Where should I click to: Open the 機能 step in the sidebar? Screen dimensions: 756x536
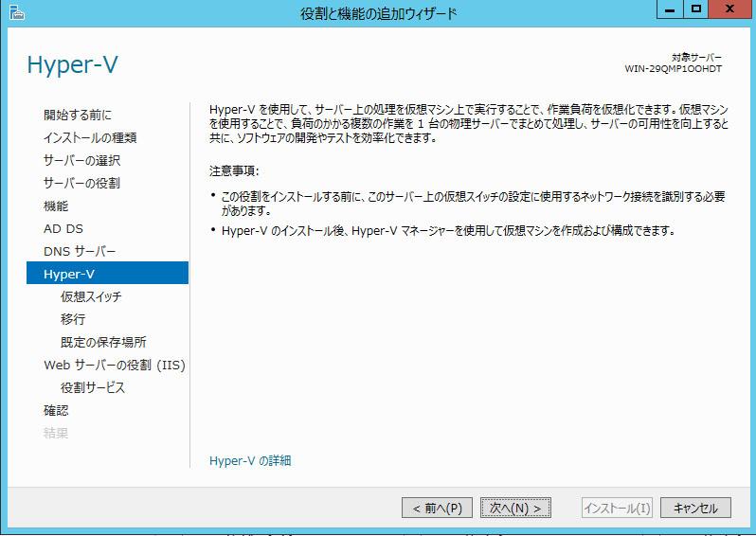coord(56,205)
